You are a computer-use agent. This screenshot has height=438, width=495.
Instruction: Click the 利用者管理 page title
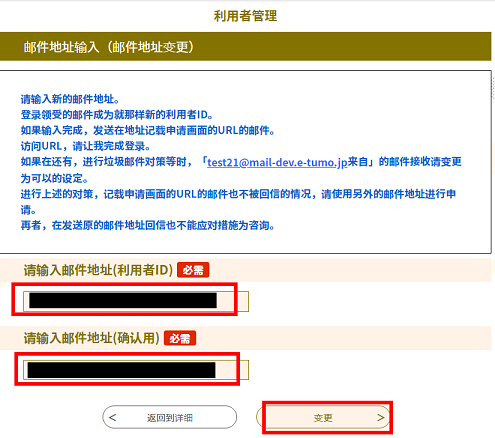(245, 16)
